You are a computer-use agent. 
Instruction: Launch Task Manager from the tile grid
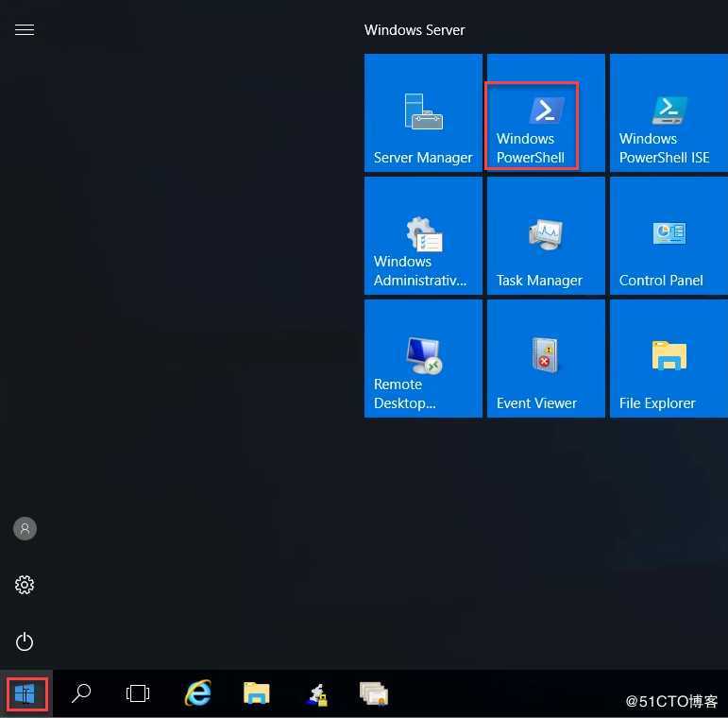pyautogui.click(x=545, y=236)
